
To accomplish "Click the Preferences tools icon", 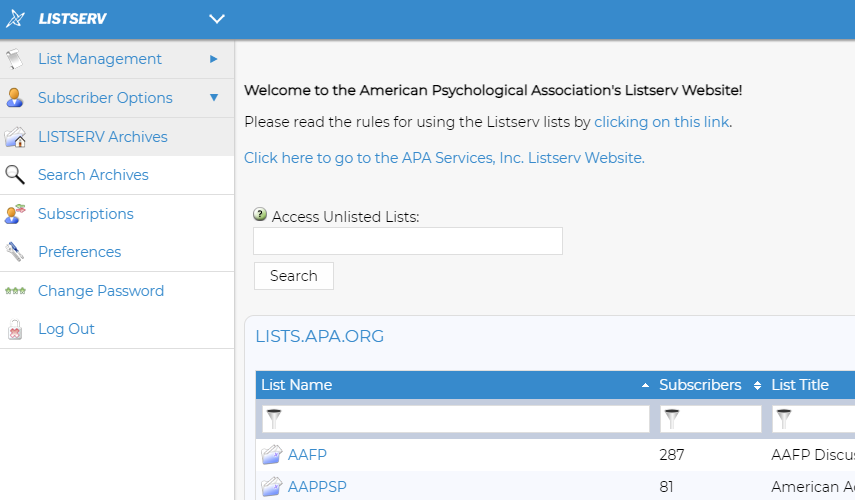I will (x=15, y=252).
